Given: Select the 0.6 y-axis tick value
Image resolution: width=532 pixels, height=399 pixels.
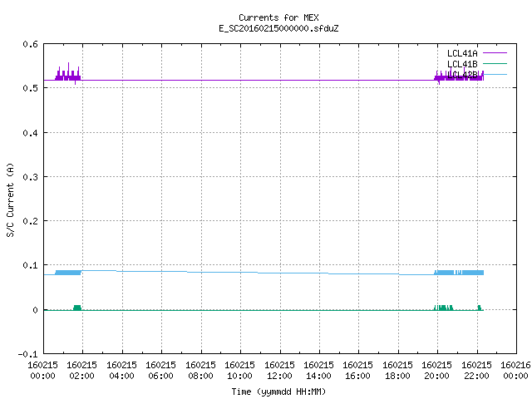Looking at the screenshot, I should point(30,44).
